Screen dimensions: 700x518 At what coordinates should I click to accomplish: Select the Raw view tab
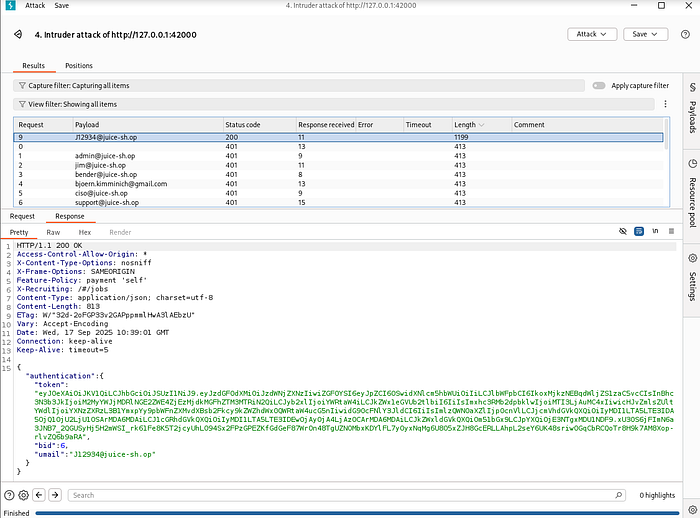(x=53, y=232)
